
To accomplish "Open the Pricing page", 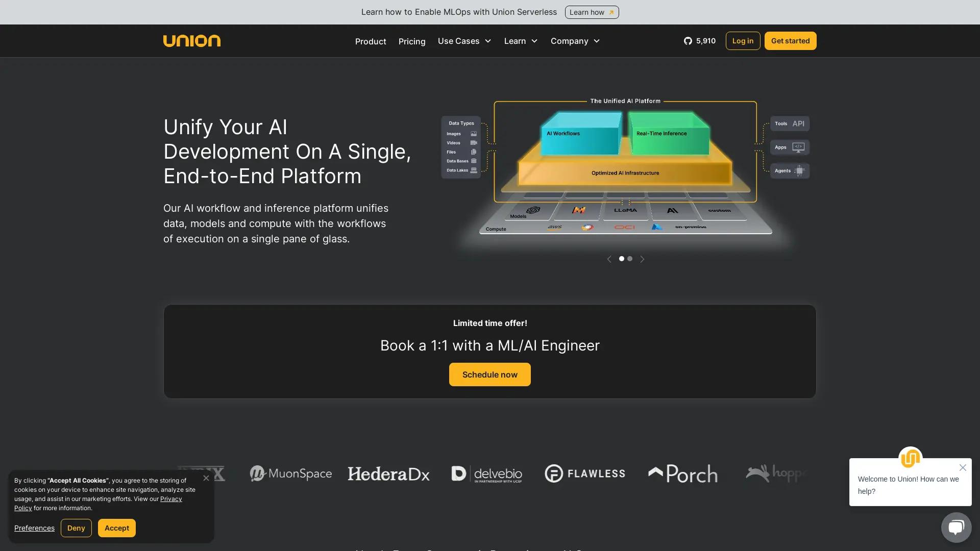I will click(x=412, y=41).
